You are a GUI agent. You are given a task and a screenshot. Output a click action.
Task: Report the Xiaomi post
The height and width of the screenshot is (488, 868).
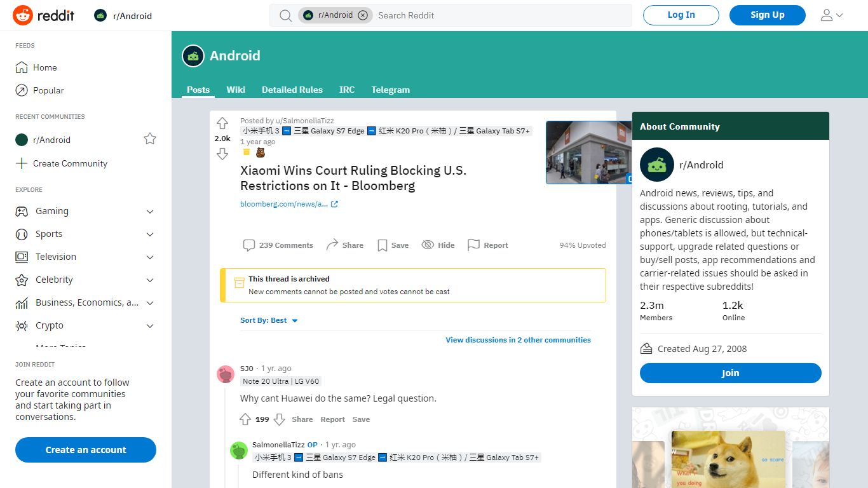click(488, 245)
